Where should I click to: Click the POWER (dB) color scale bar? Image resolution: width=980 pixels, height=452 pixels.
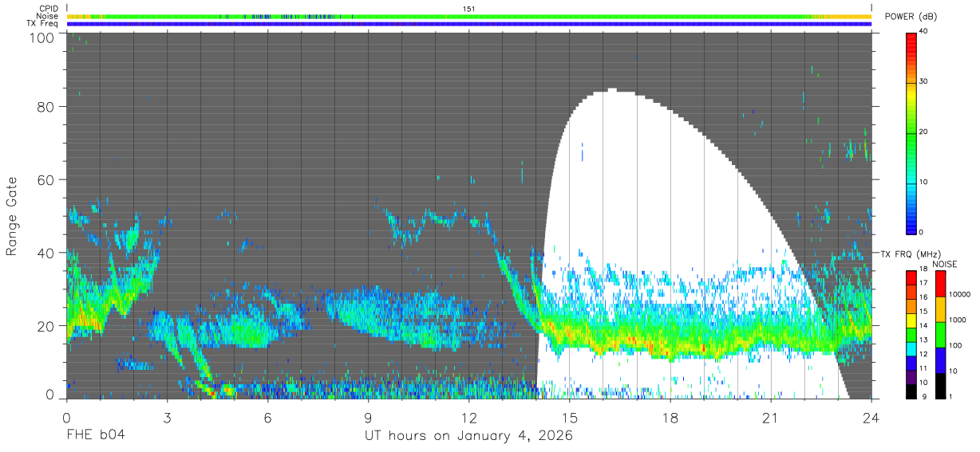[x=911, y=132]
